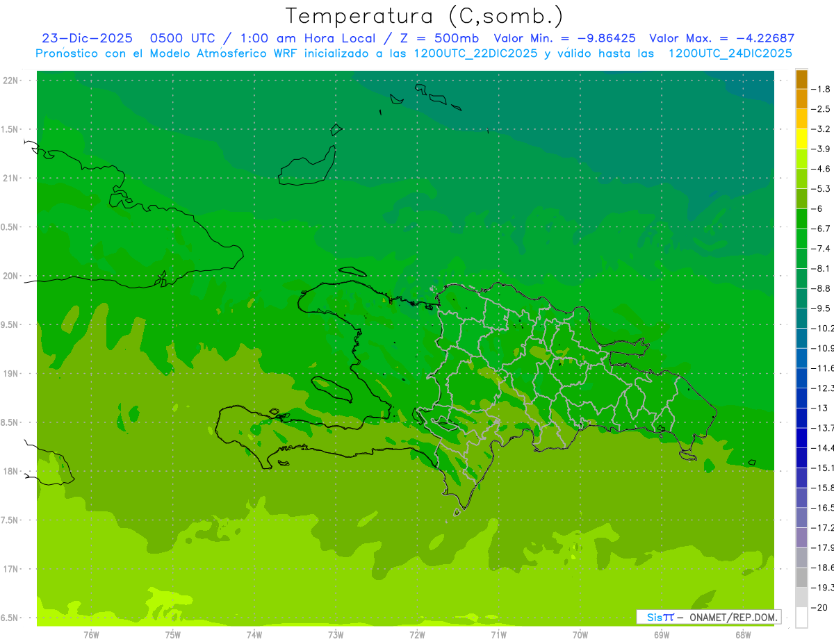Click the -11.6 colorbar value
The width and height of the screenshot is (834, 644).
coord(822,368)
